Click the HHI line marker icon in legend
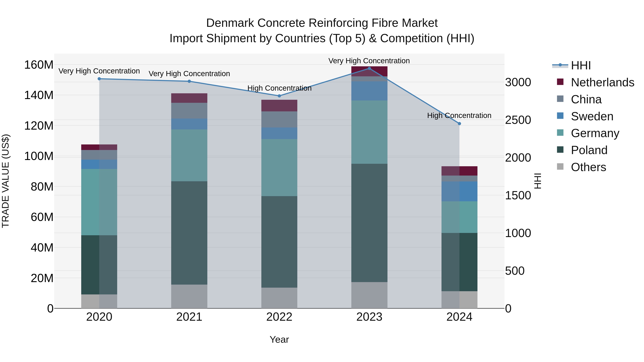Screen dimensions: 644x362 click(560, 65)
